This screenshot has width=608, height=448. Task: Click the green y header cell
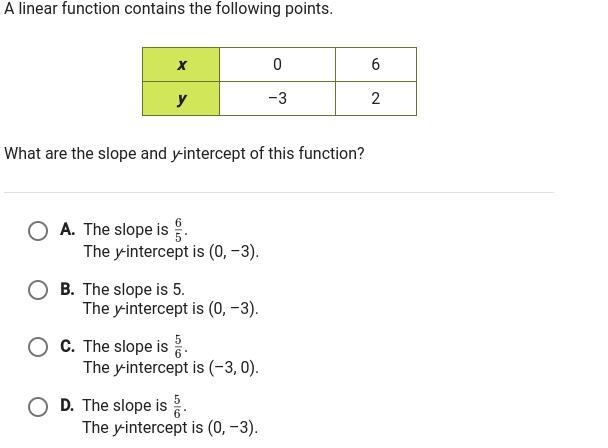pyautogui.click(x=181, y=99)
